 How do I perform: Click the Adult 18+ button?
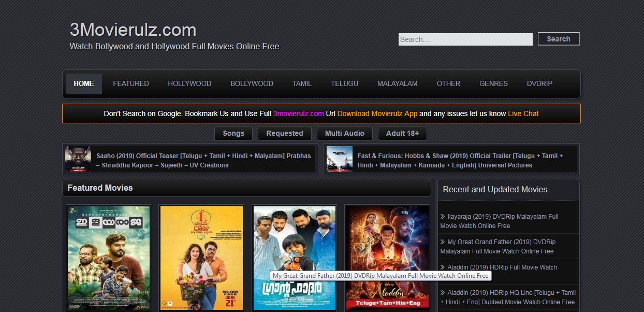(x=403, y=133)
